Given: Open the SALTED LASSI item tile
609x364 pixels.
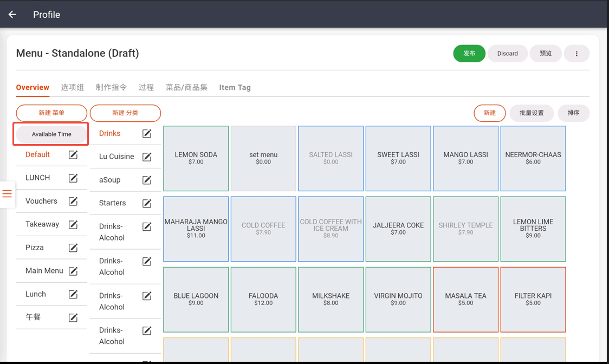Looking at the screenshot, I should [331, 159].
